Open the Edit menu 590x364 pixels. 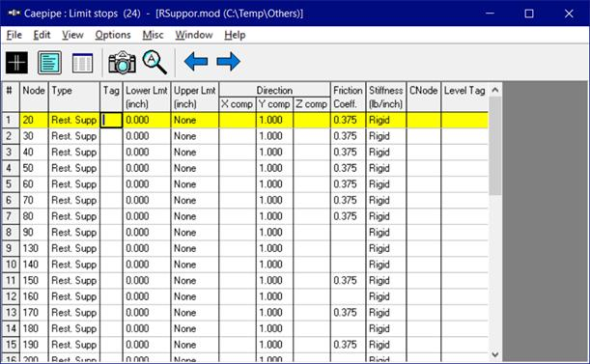42,35
